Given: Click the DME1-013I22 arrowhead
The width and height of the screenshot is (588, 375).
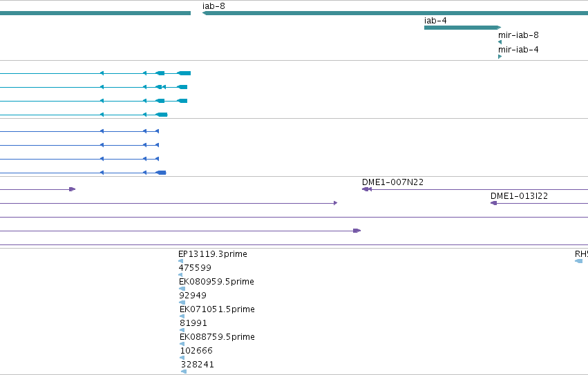Looking at the screenshot, I should pyautogui.click(x=493, y=203).
